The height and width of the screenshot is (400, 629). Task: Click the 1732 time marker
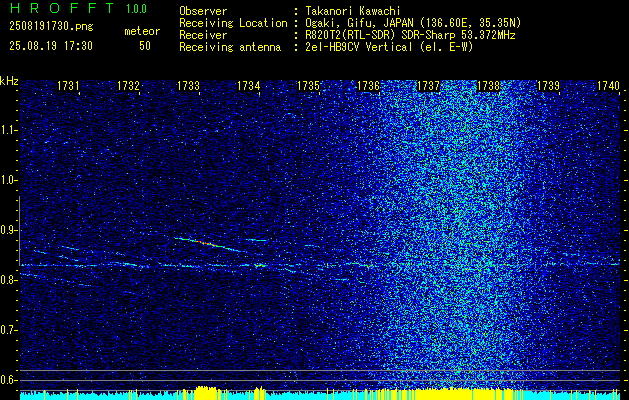(x=128, y=86)
